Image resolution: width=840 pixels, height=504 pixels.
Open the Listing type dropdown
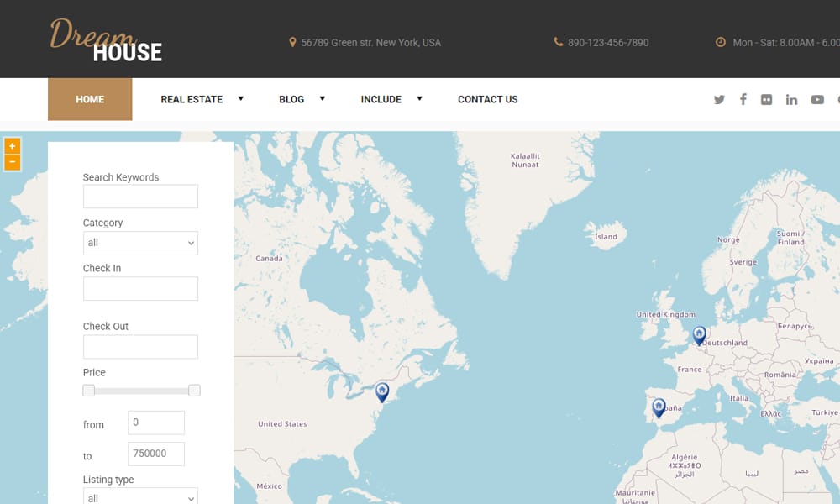click(x=140, y=497)
